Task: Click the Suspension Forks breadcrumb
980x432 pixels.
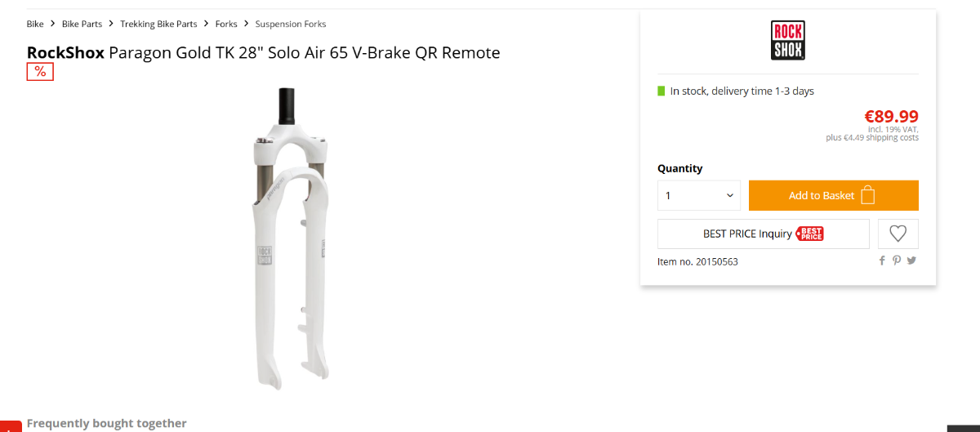Action: [290, 24]
